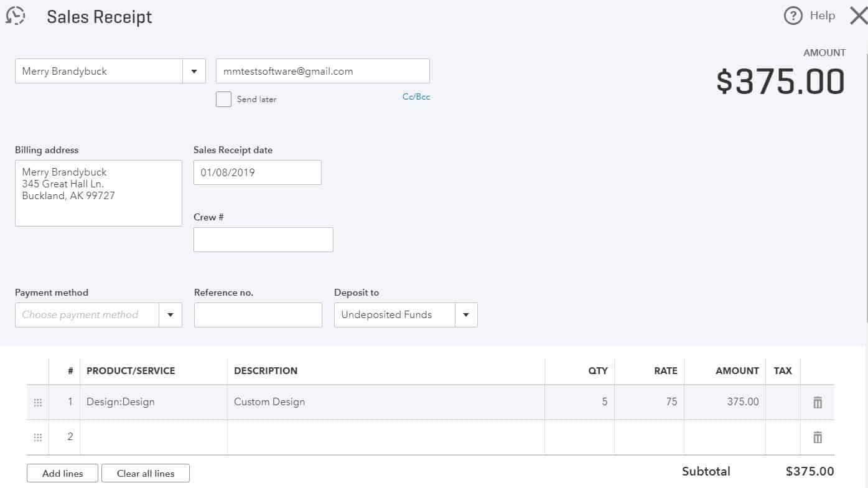Open recent transactions clock icon
868x488 pixels.
(16, 16)
